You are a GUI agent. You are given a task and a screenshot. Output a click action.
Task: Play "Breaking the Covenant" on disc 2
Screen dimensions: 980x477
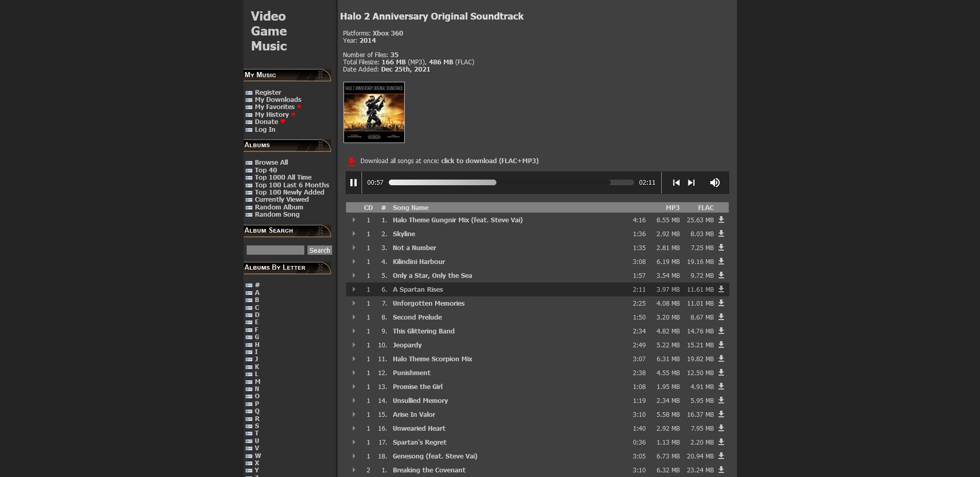[354, 470]
